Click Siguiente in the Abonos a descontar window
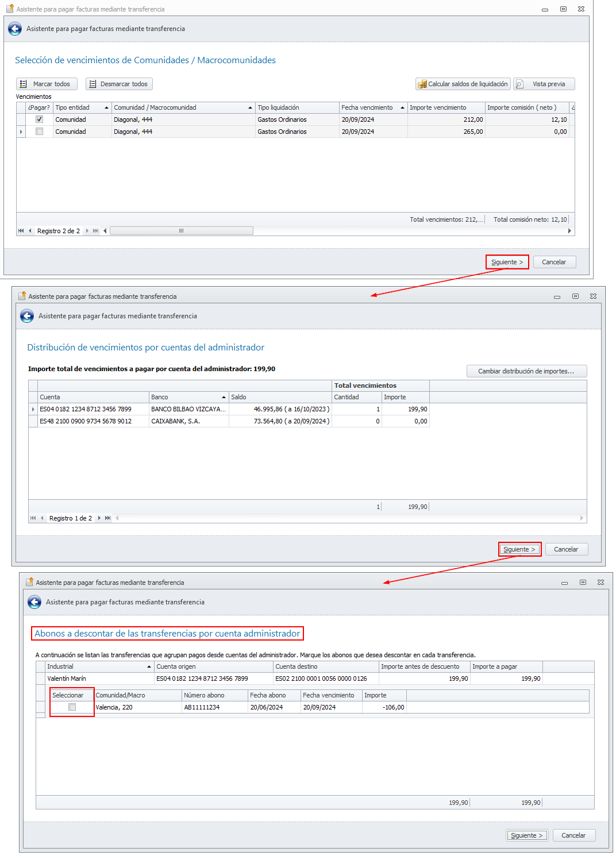 pyautogui.click(x=527, y=835)
